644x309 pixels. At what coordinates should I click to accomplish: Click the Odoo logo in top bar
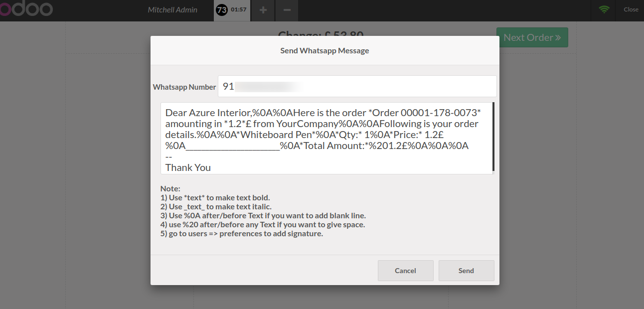pos(26,9)
